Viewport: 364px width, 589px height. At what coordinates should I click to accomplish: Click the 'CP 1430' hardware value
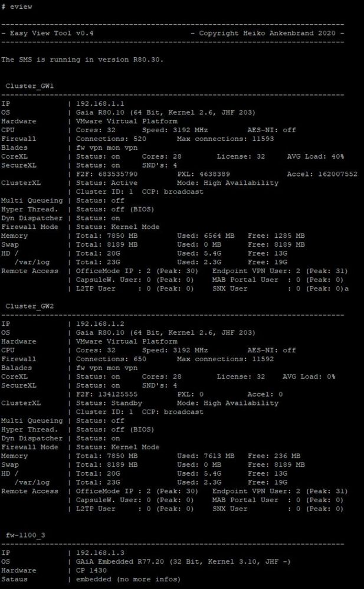91,570
